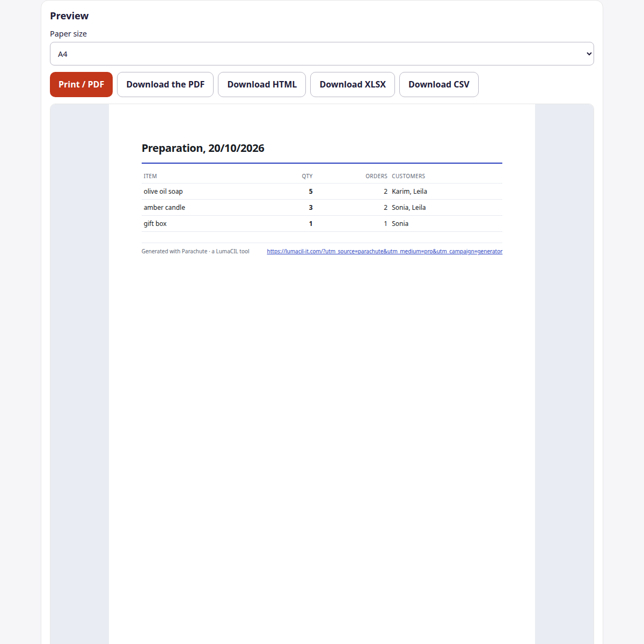Click quantity 5 for olive oil soap
Screen dimensions: 644x644
point(311,192)
